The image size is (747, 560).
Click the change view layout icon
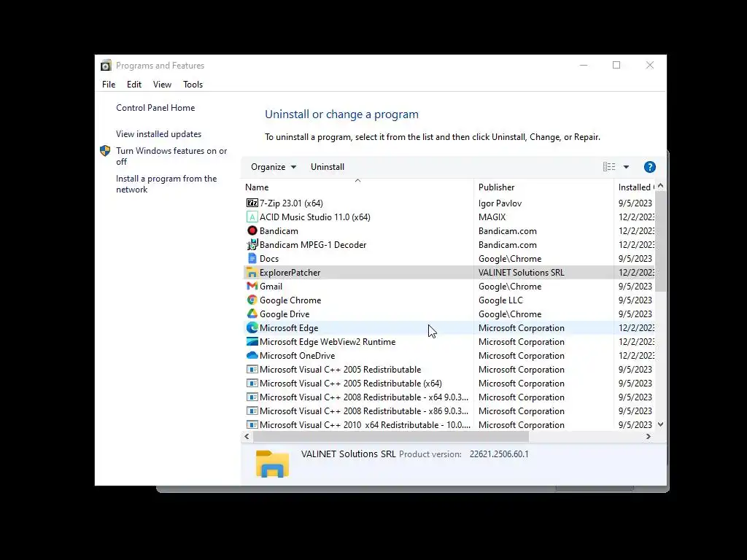[609, 167]
